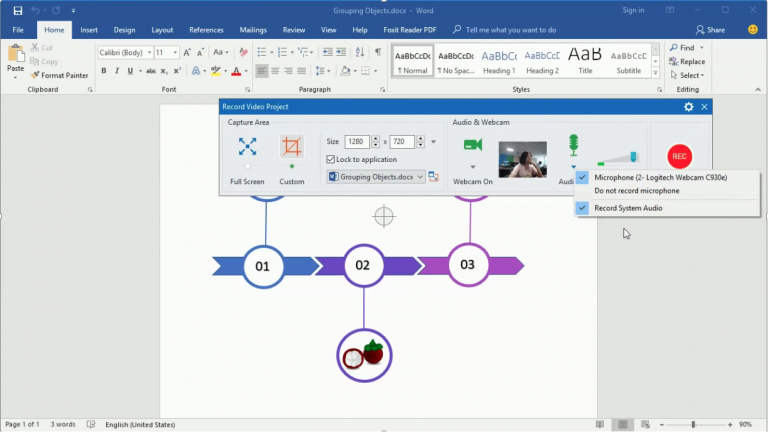This screenshot has width=768, height=432.
Task: Click the Format Painter tool
Action: 59,75
